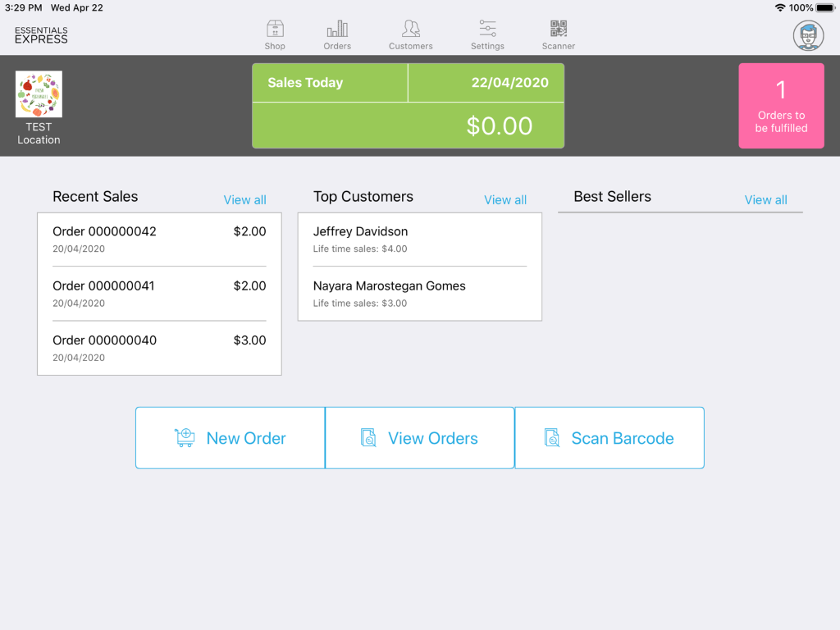Image resolution: width=840 pixels, height=630 pixels.
Task: Start a New Order
Action: [231, 438]
